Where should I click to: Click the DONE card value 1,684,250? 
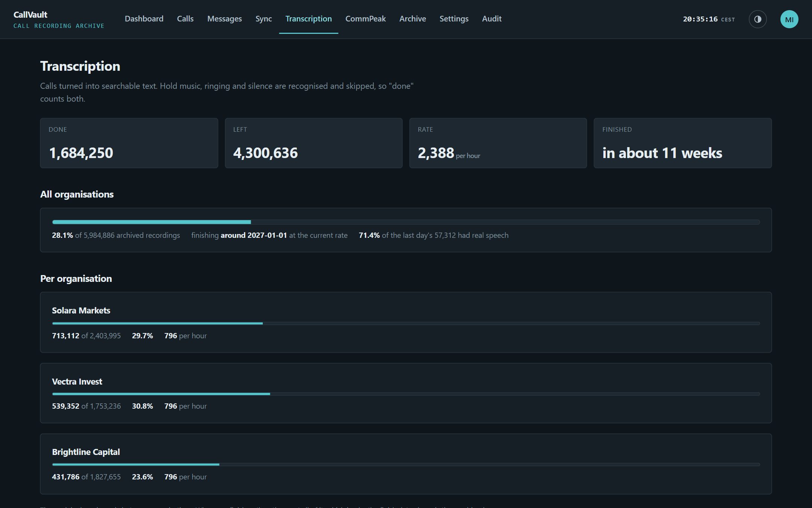[81, 153]
